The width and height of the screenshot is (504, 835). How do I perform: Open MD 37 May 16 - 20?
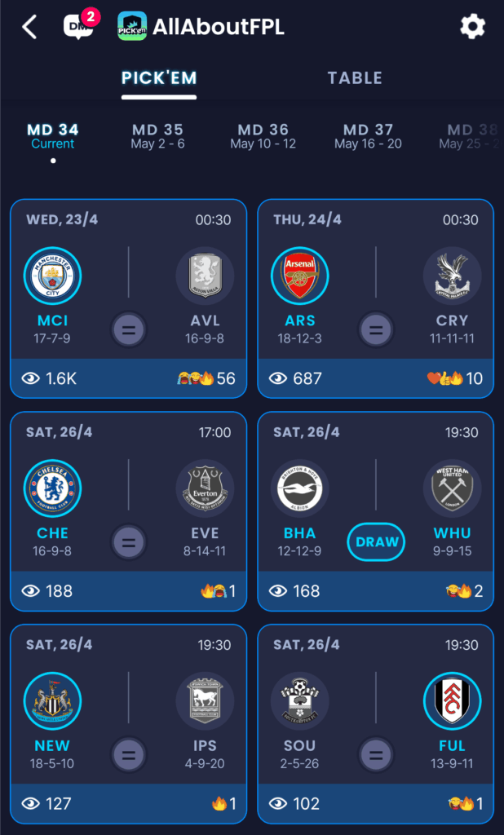pos(368,136)
